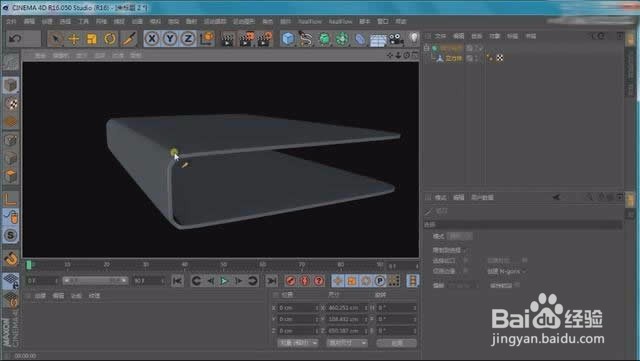Switch to Polygons mode in sidebar
This screenshot has height=361, width=640.
pos(11,176)
